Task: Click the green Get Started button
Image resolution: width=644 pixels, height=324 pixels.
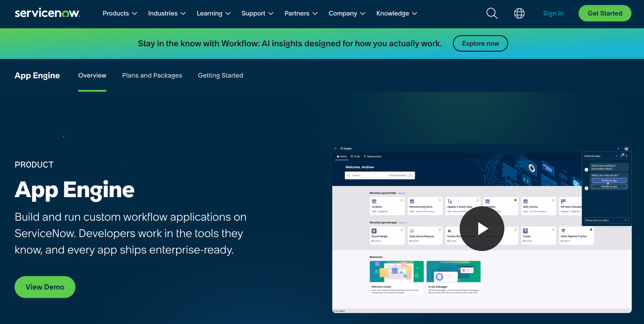Action: pos(605,13)
